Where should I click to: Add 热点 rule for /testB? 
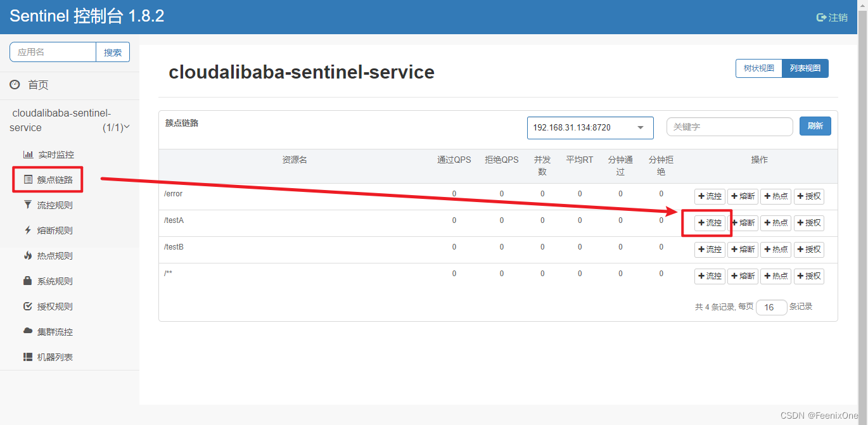click(775, 250)
